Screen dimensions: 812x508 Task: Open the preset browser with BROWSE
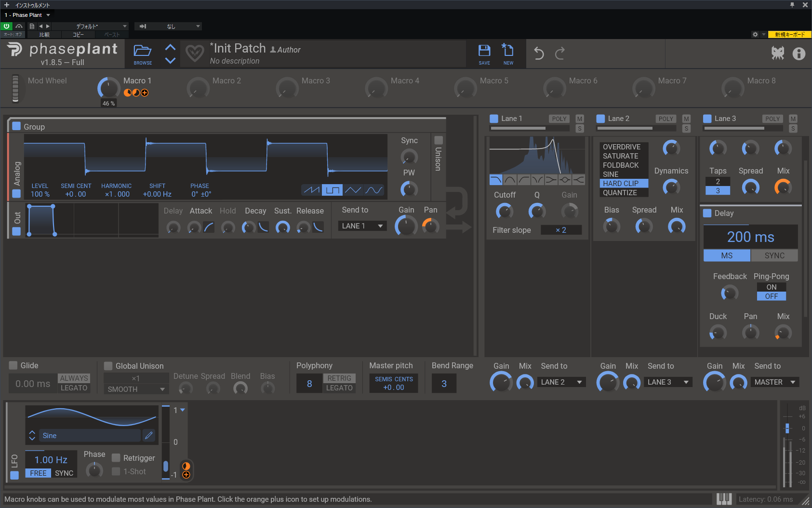click(143, 54)
